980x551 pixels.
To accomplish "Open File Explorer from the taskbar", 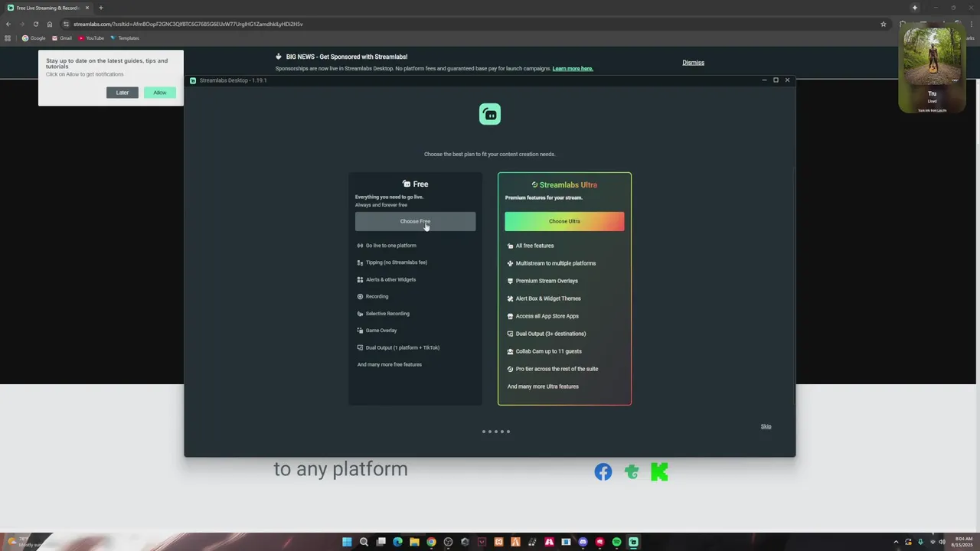I will point(414,542).
